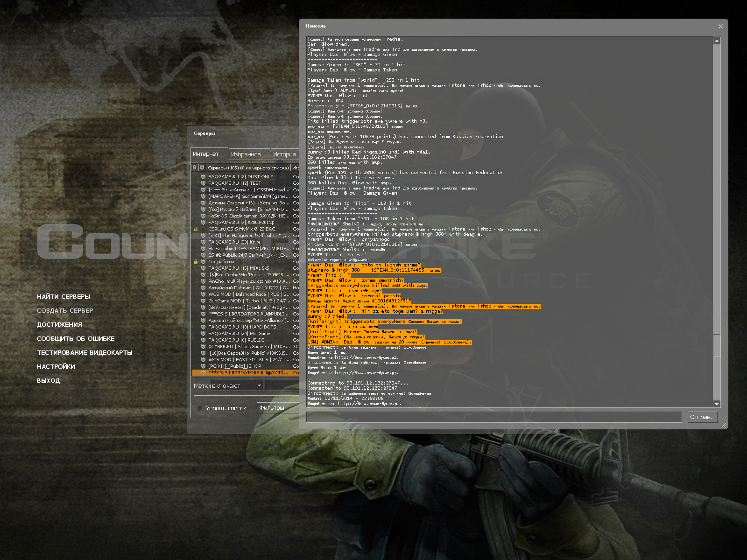Viewport: 747px width, 560px height.
Task: Click shield icon beside FAQGAME.RU |8| DUST ONLY
Action: [x=203, y=177]
